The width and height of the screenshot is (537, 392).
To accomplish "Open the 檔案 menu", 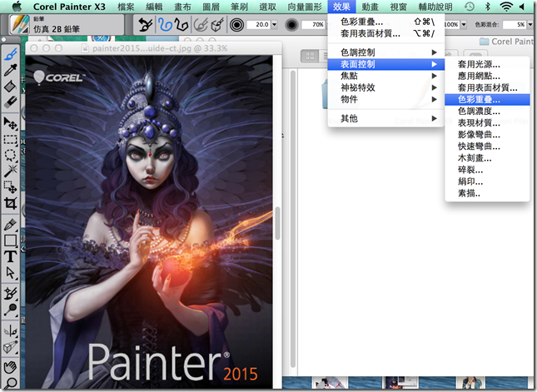I will tap(126, 7).
